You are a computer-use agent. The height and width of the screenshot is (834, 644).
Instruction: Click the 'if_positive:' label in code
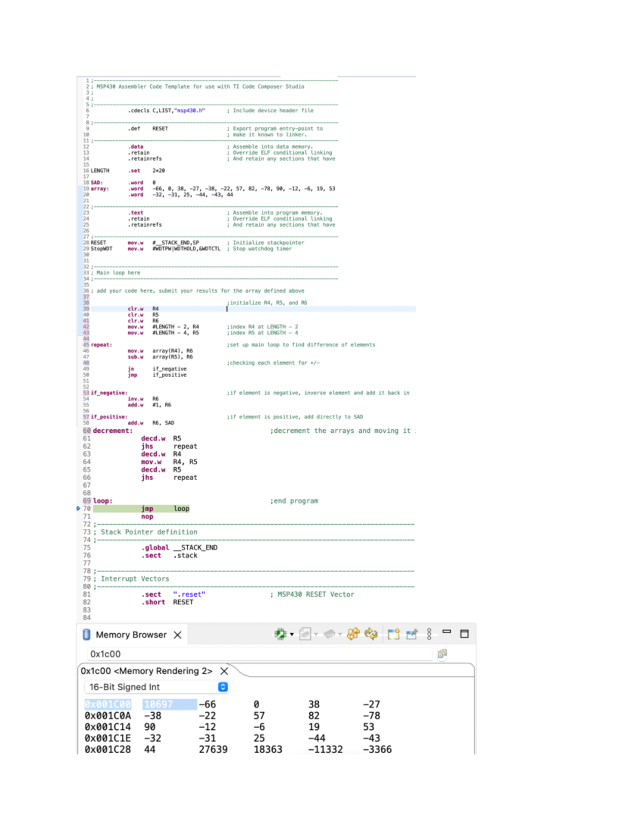tap(109, 417)
